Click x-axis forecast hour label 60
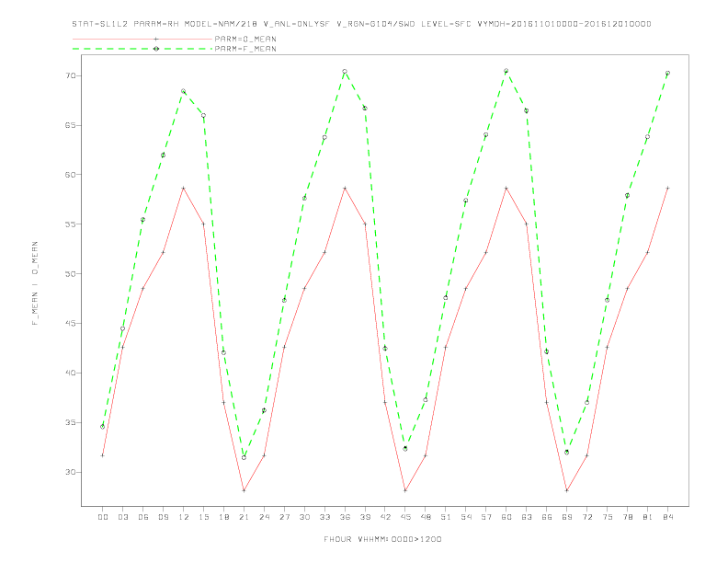This screenshot has height=563, width=728. click(x=506, y=517)
